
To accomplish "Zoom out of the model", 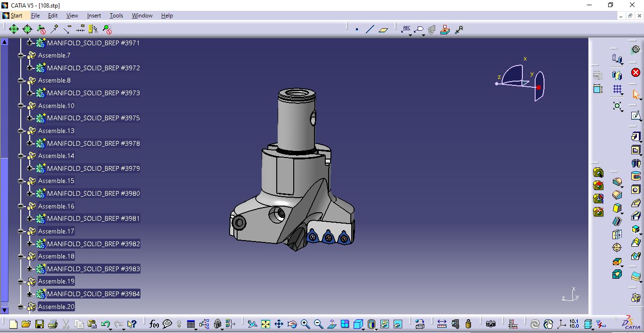I will 318,324.
